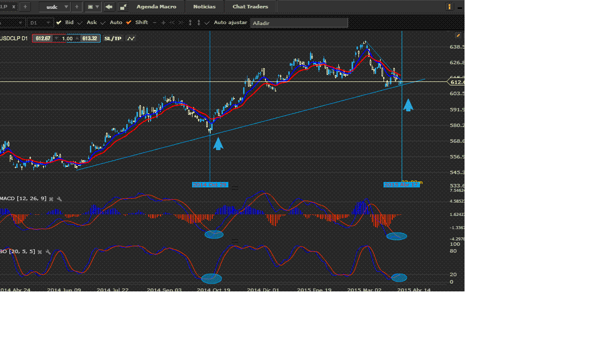
Task: Toggle the Bid checkbox
Action: pos(59,23)
